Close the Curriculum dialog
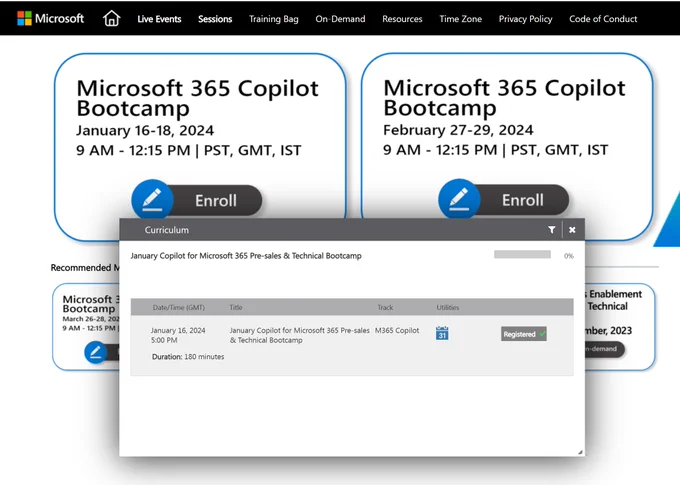 572,230
